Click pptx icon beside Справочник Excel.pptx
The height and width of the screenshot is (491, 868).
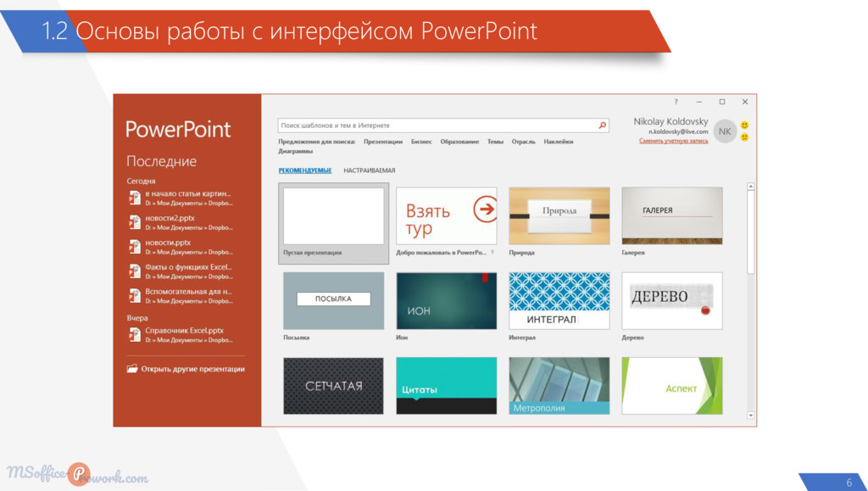click(x=135, y=334)
